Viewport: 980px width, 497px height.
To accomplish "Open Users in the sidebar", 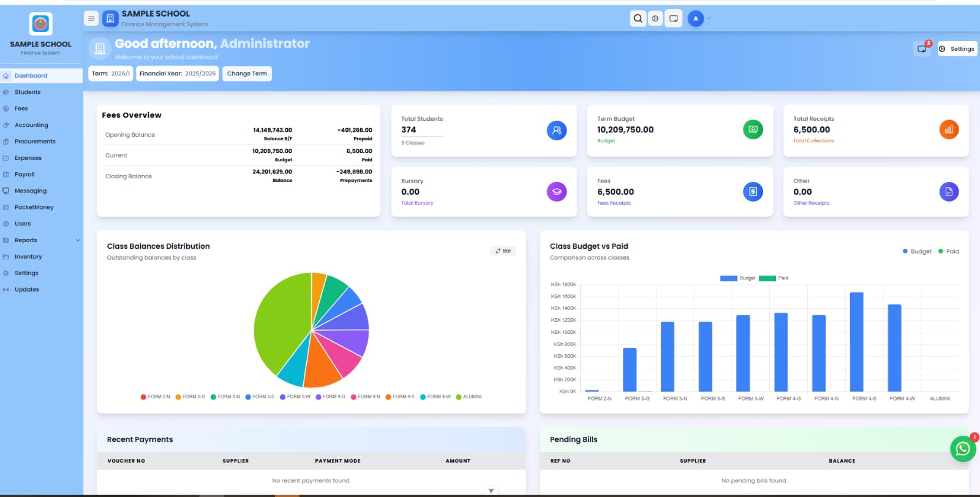I will [41, 224].
